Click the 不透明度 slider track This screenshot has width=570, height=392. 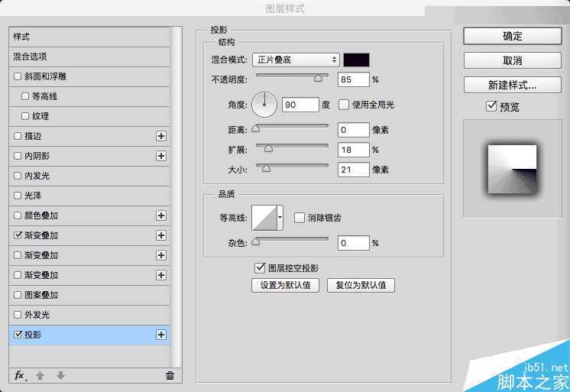(292, 76)
